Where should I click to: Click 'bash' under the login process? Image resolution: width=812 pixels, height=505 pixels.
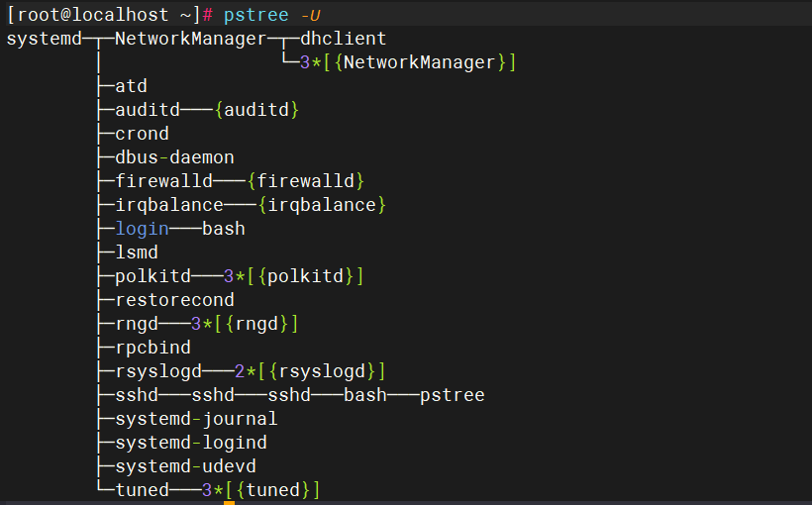point(223,229)
